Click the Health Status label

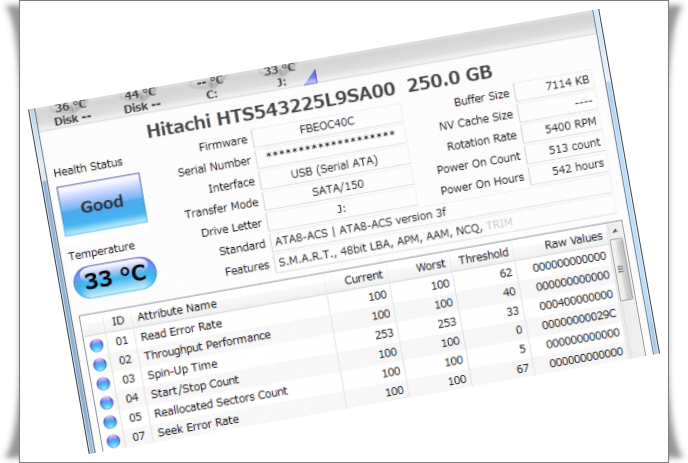pyautogui.click(x=88, y=167)
